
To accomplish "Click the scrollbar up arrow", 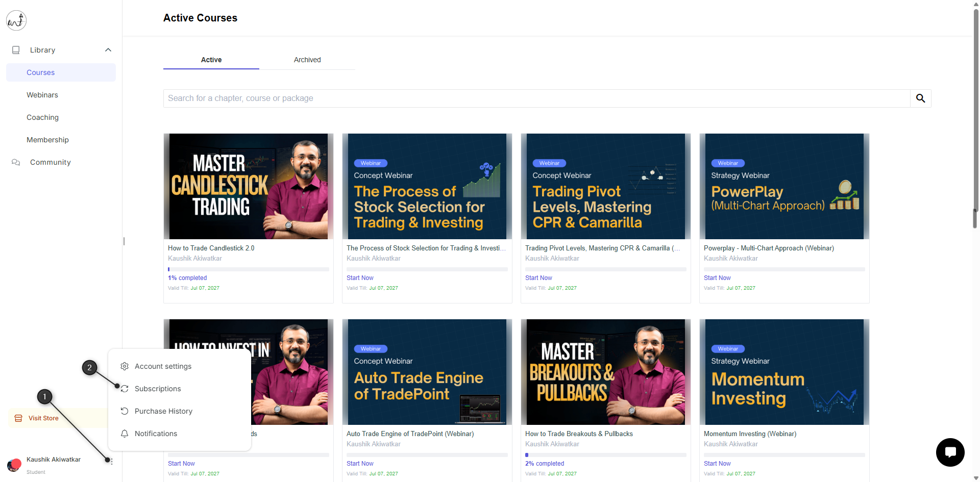I will 975,4.
